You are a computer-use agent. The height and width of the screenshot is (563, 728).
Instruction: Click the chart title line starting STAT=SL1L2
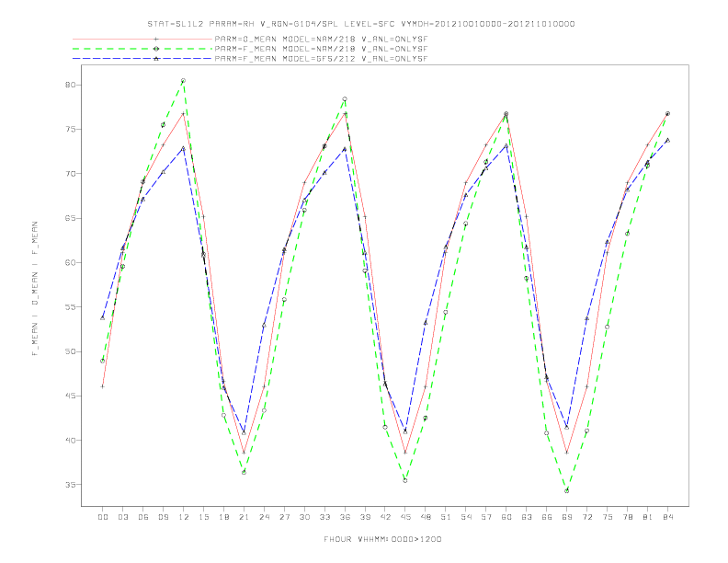pos(361,24)
